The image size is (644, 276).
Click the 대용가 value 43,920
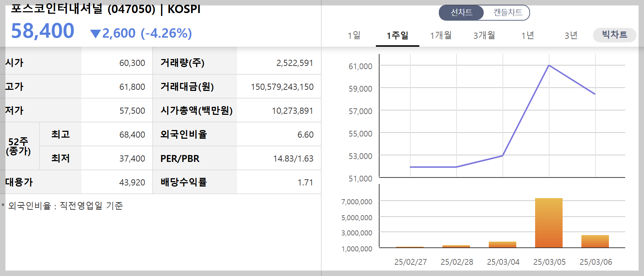tap(132, 183)
